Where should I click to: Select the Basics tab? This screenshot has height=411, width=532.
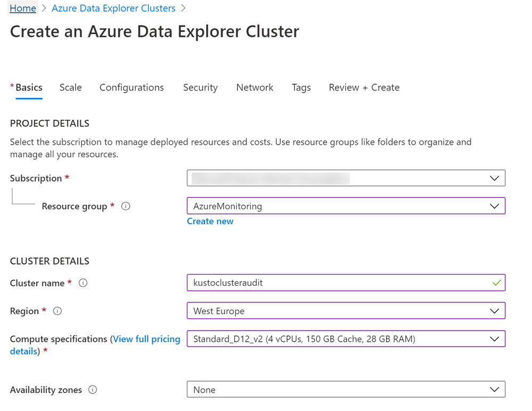(x=29, y=87)
